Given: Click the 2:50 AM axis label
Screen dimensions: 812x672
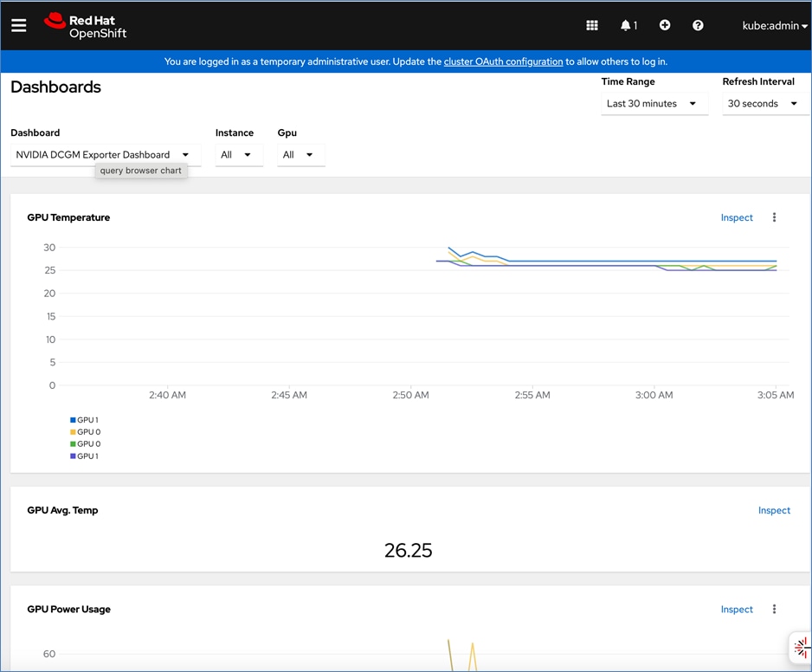Looking at the screenshot, I should [x=410, y=395].
